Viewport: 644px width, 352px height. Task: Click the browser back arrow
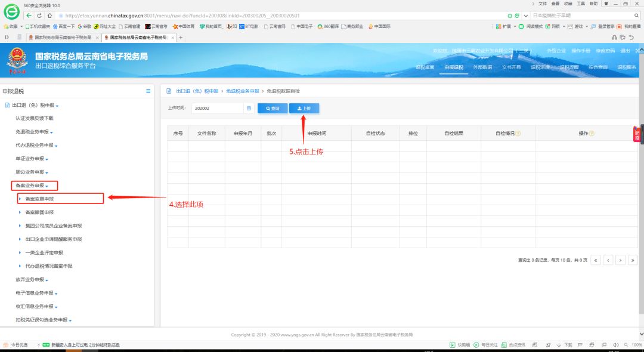[29, 16]
